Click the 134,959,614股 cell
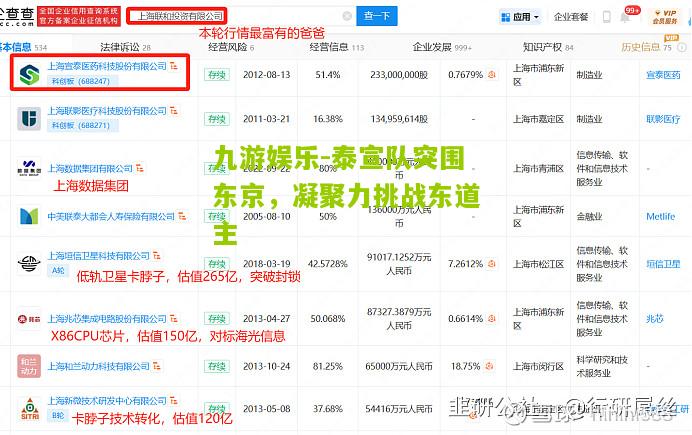Image resolution: width=692 pixels, height=435 pixels. click(399, 119)
